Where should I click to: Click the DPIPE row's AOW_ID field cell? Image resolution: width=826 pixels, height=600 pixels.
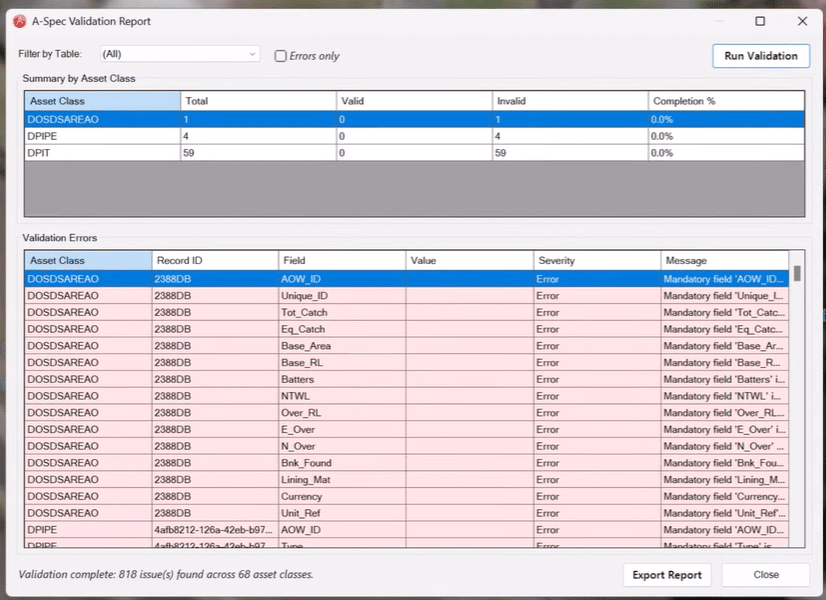coord(342,530)
